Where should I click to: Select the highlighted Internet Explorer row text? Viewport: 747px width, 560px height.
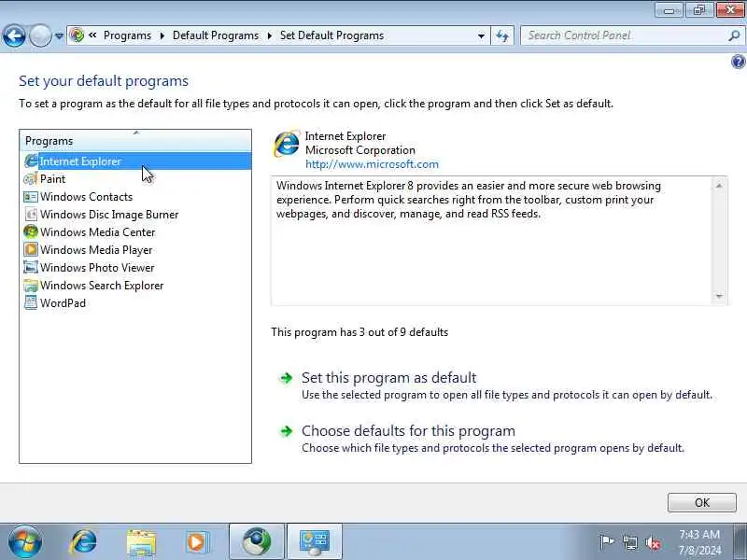point(80,161)
